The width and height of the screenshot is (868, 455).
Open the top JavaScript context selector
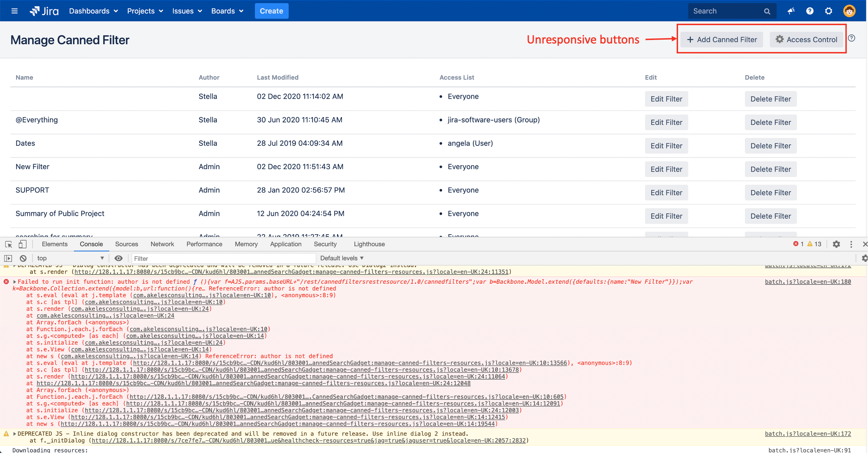point(70,259)
